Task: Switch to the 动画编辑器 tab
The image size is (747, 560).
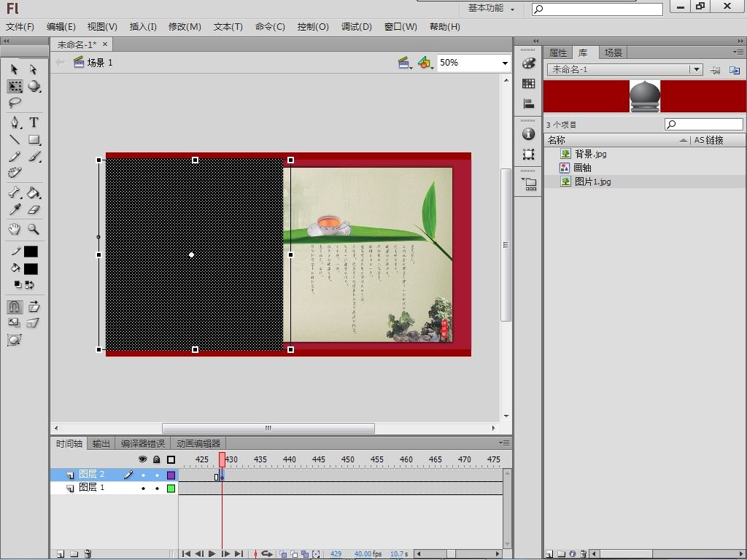Action: point(198,444)
